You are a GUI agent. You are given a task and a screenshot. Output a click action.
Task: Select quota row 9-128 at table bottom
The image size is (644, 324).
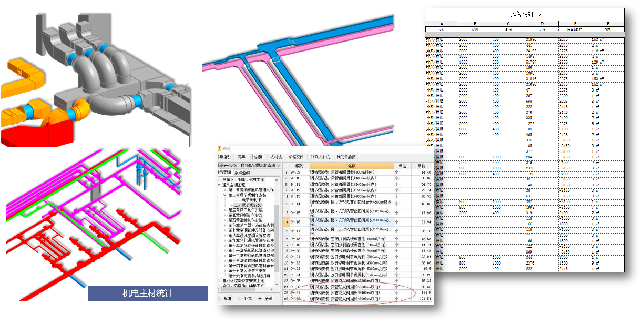click(357, 299)
